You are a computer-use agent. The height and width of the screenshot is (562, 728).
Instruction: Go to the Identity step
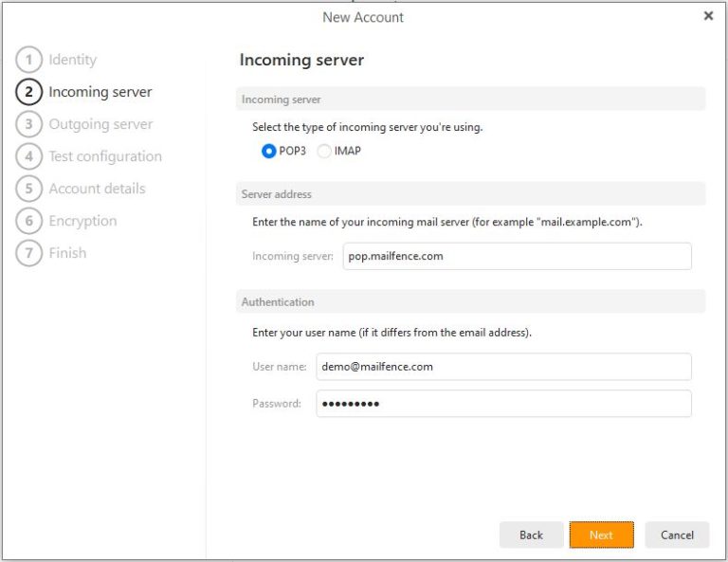(x=73, y=60)
